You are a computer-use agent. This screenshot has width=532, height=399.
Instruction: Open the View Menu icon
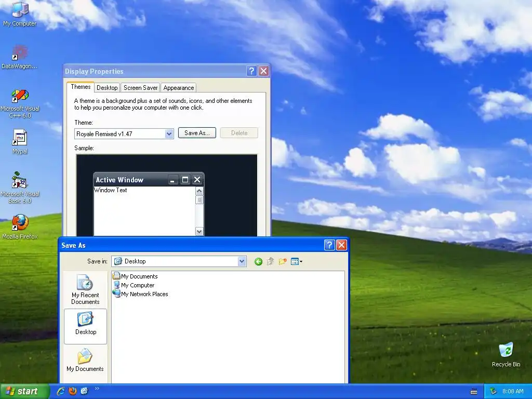297,261
